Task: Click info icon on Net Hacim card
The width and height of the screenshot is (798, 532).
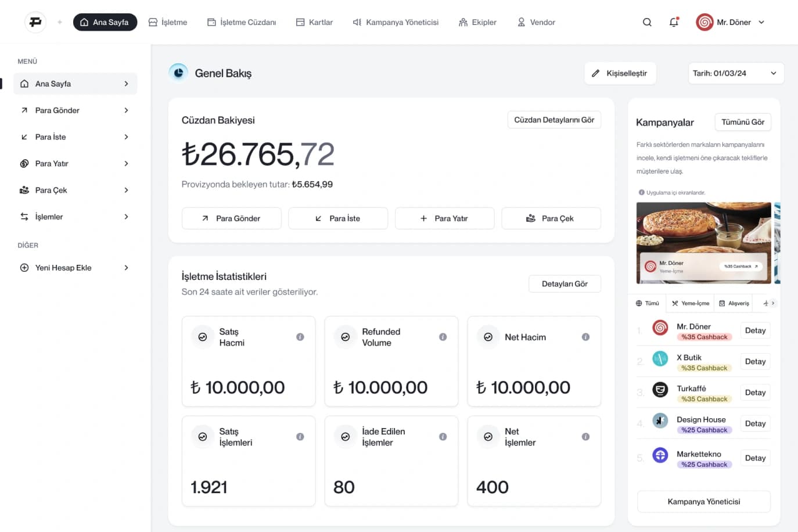Action: (585, 337)
